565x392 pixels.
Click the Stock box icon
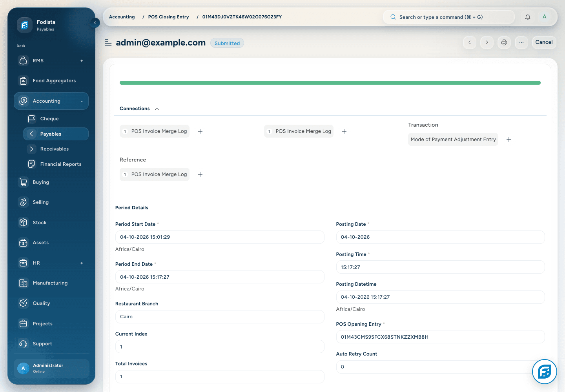[x=24, y=223]
